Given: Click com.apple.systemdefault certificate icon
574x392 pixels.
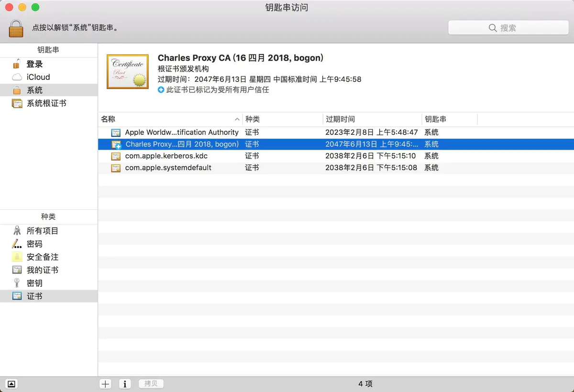Looking at the screenshot, I should click(116, 168).
